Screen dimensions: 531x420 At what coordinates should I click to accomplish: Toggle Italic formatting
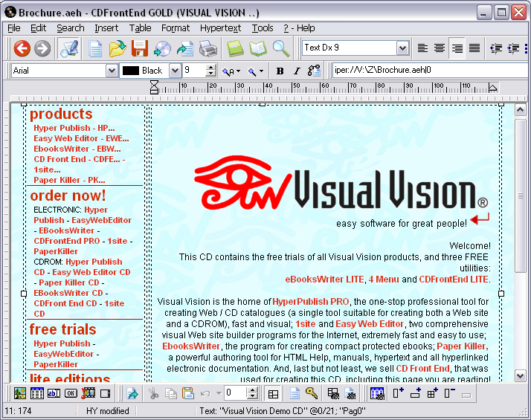click(x=297, y=71)
